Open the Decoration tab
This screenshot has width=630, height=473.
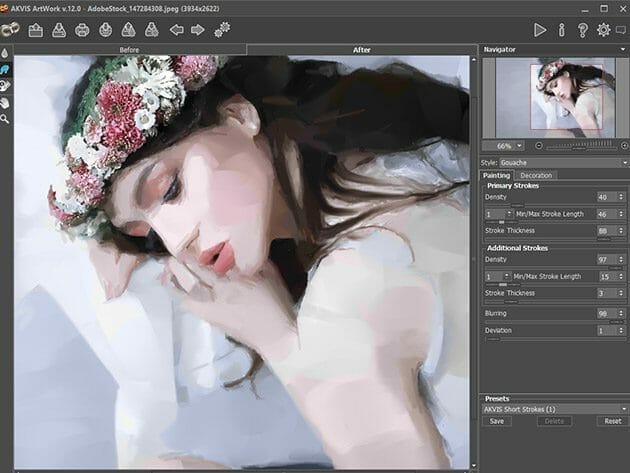tap(536, 175)
